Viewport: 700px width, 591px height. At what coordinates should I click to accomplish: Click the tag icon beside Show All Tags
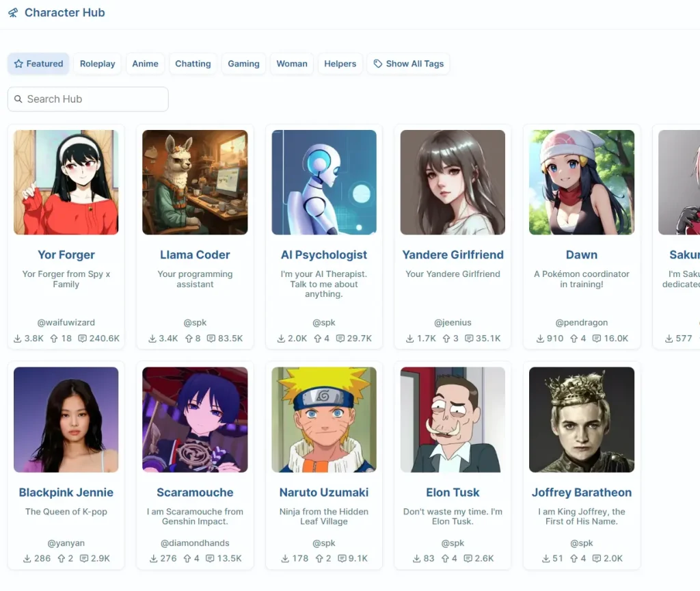(x=377, y=64)
